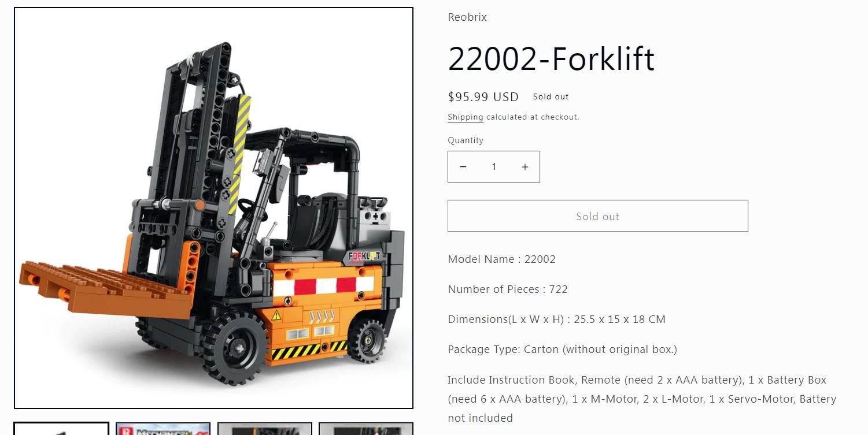
Task: Click the 22002-Forklift product title
Action: click(x=551, y=58)
